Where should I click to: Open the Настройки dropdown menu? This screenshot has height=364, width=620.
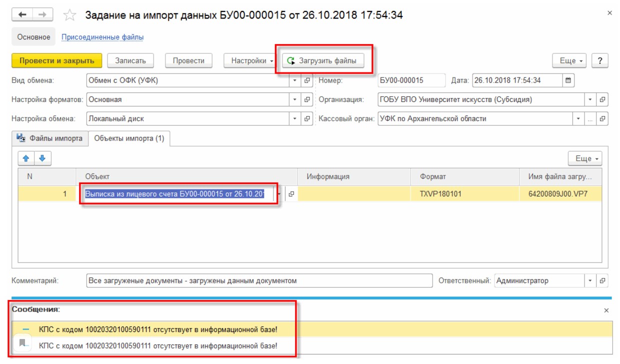[x=251, y=60]
